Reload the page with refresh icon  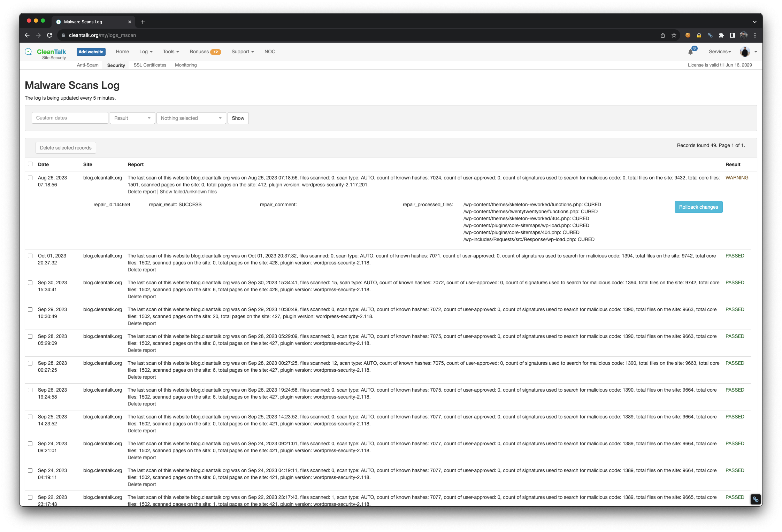49,35
